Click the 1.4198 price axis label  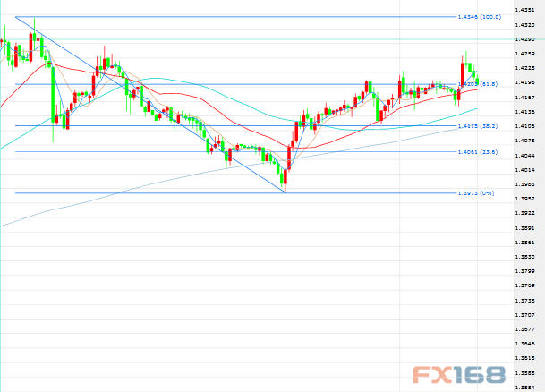pos(524,82)
